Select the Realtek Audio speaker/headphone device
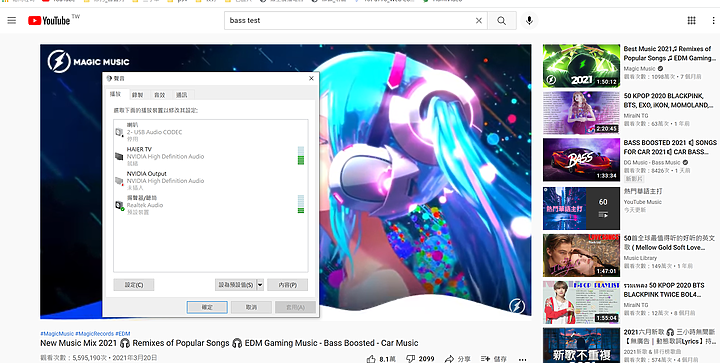Image resolution: width=720 pixels, height=363 pixels. click(x=210, y=205)
